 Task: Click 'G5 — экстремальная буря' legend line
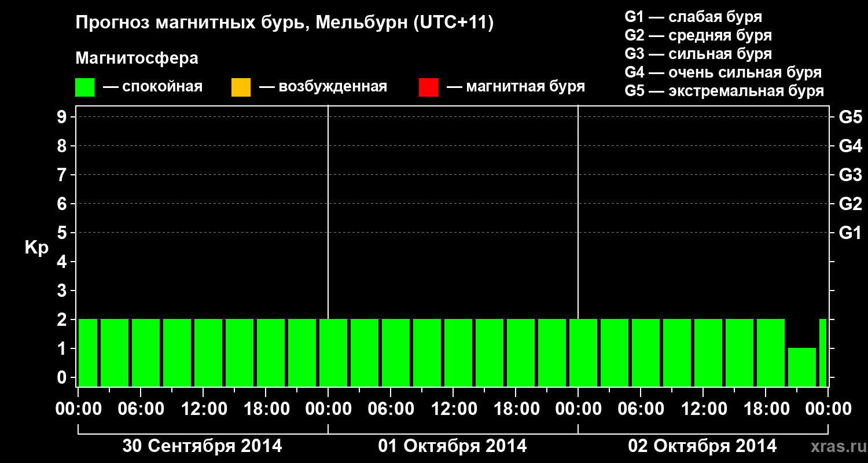[x=724, y=91]
